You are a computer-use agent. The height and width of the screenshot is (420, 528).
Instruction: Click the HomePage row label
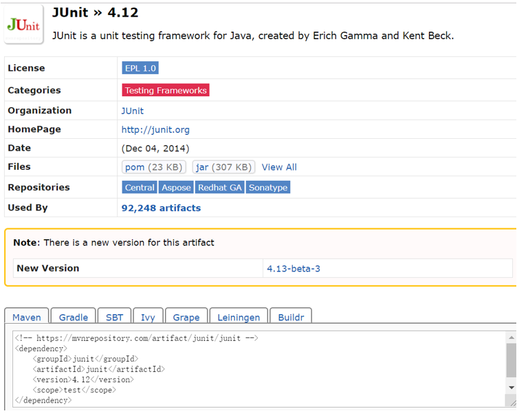tap(34, 129)
